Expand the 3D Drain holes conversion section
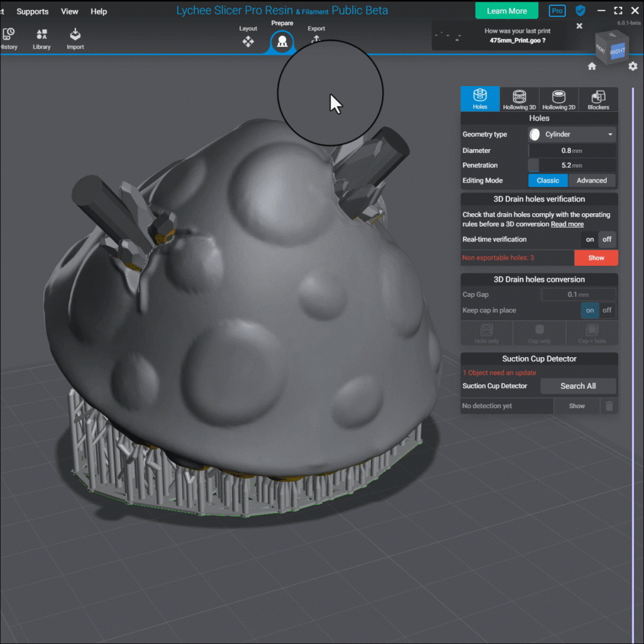 coord(539,279)
